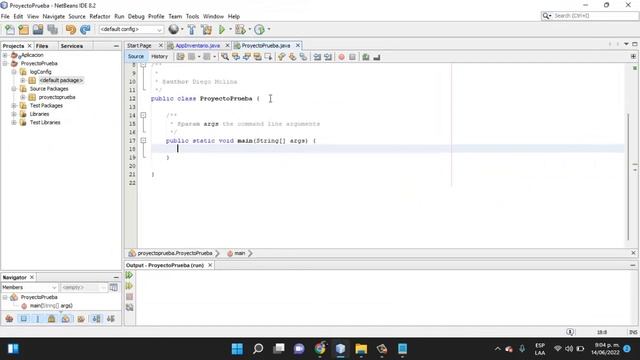Click the Open Project toolbar icon
This screenshot has height=360, width=640.
(x=38, y=29)
